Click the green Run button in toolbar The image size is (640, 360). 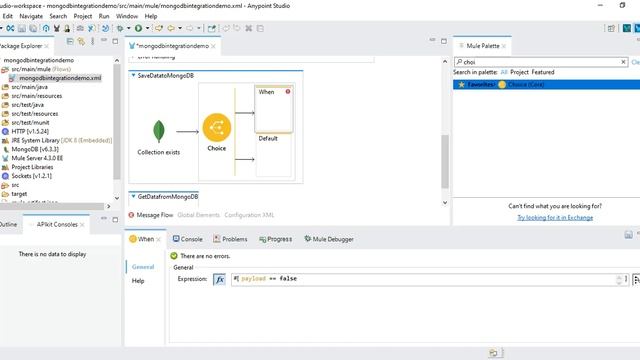138,28
